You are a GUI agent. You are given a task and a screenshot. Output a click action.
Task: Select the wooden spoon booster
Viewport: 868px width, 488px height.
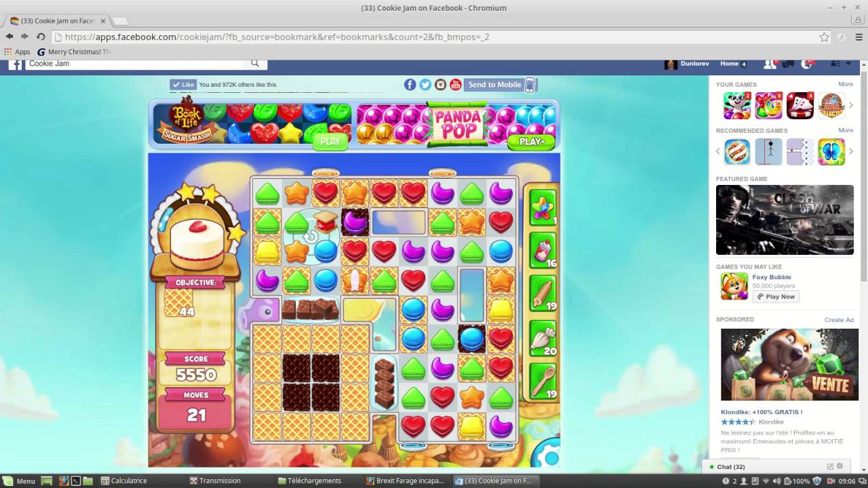pos(542,382)
